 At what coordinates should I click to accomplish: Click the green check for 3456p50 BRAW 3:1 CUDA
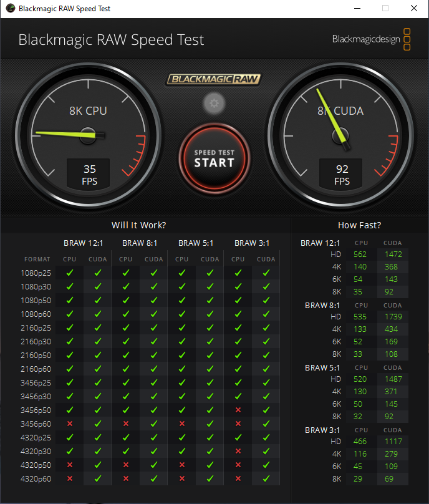[266, 410]
